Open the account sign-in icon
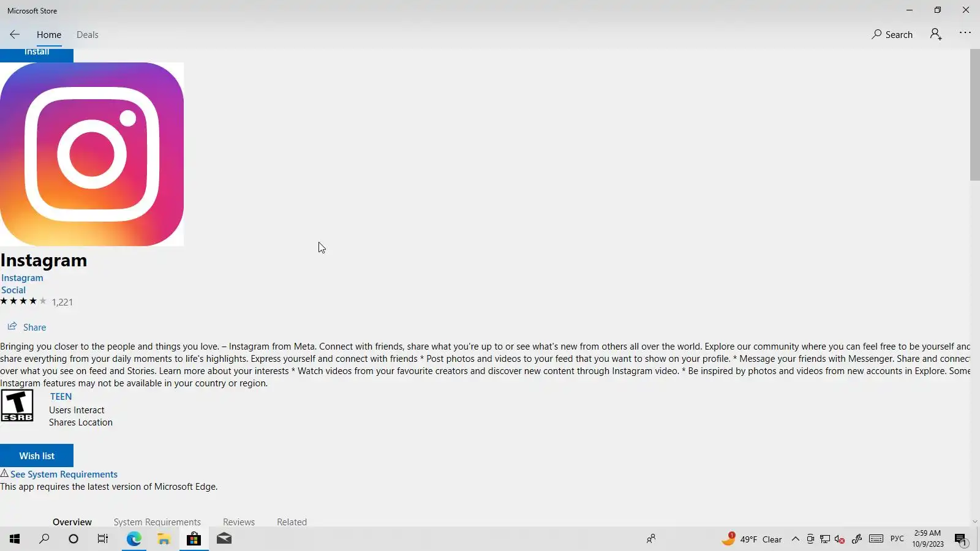This screenshot has height=551, width=980. [936, 34]
